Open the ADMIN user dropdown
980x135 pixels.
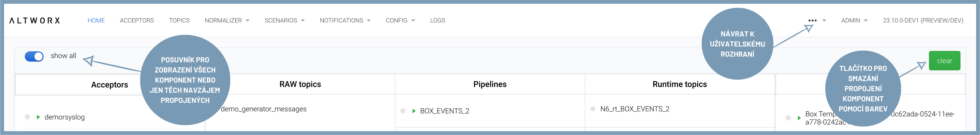(854, 21)
